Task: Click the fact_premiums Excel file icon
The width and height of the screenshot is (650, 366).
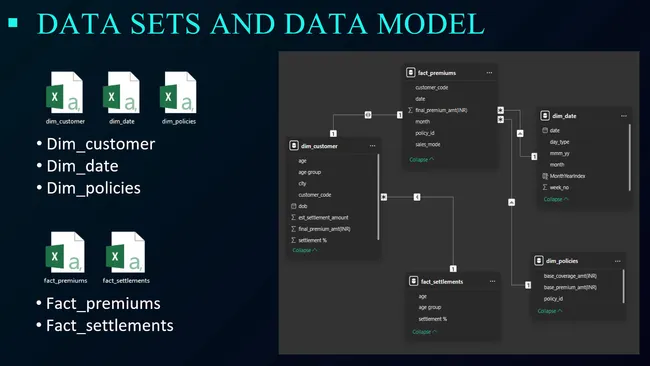Action: click(x=65, y=252)
